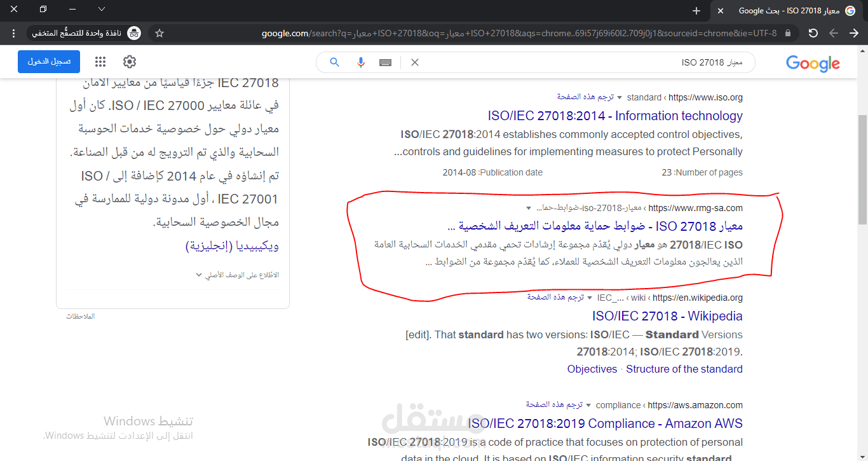Open ISO/IEC 27018 - Wikipedia result
This screenshot has width=868, height=461.
tap(667, 316)
